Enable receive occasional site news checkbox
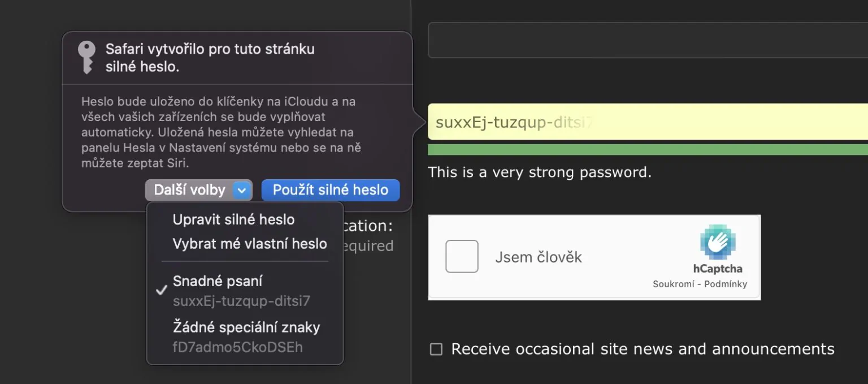 (436, 349)
